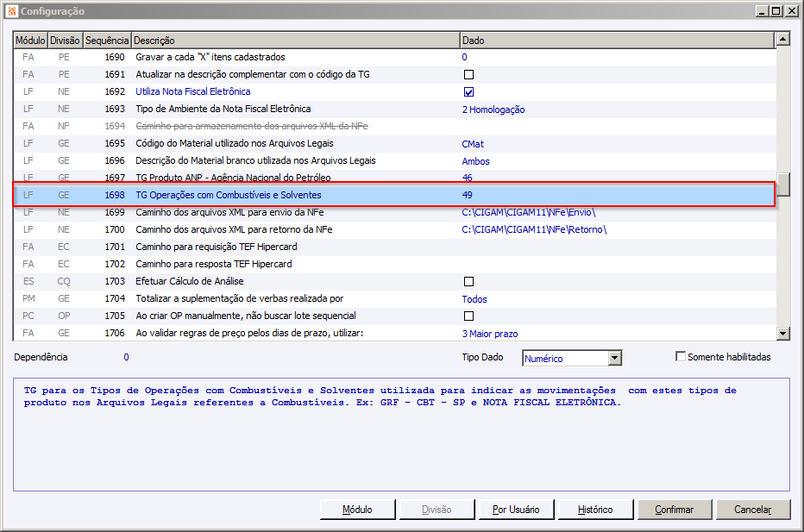The height and width of the screenshot is (532, 804).
Task: Click the Por Usuário button
Action: point(516,510)
